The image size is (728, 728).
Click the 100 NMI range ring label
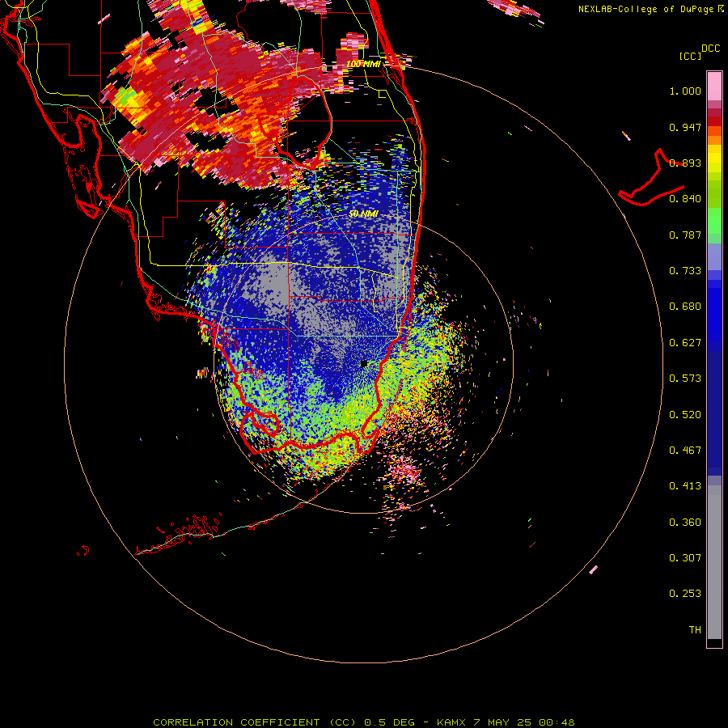coord(363,64)
